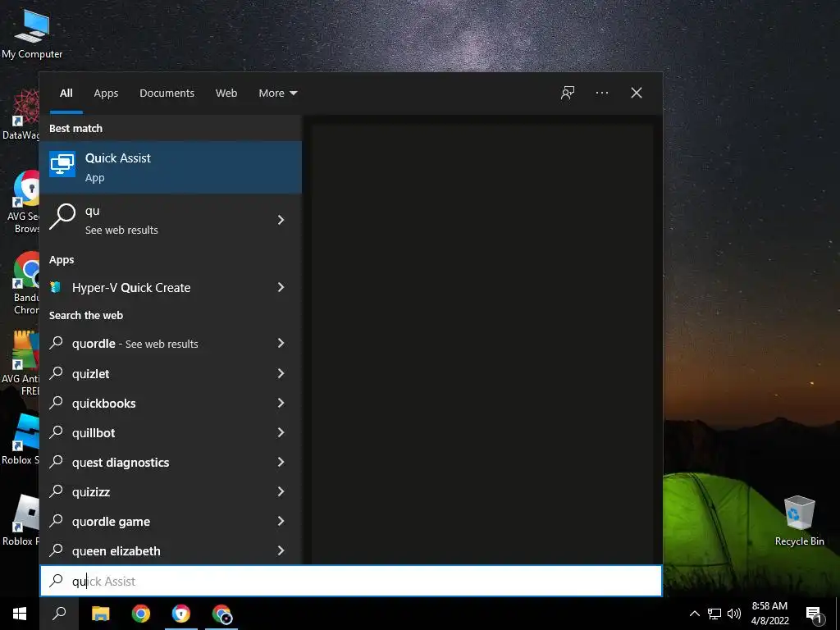Viewport: 840px width, 630px height.
Task: Click the network status tray icon
Action: tap(714, 614)
